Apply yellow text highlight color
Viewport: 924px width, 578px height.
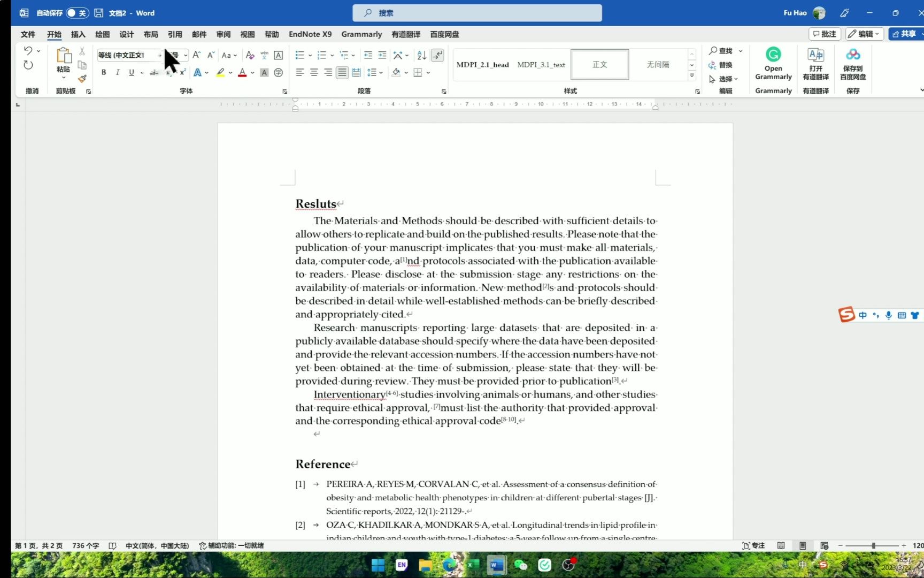click(x=219, y=72)
